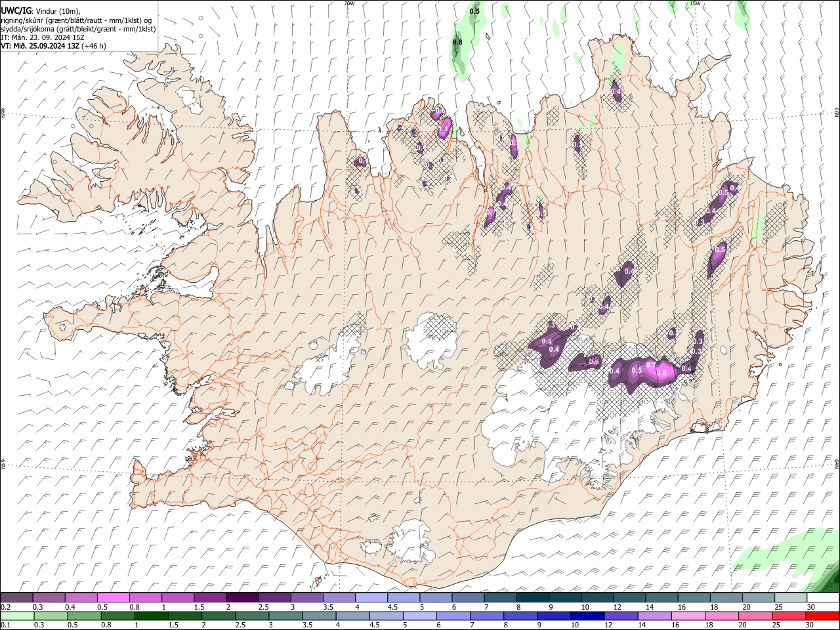Click the '0.8' value in the offshore green patch north of Iceland
The image size is (840, 630).
458,43
